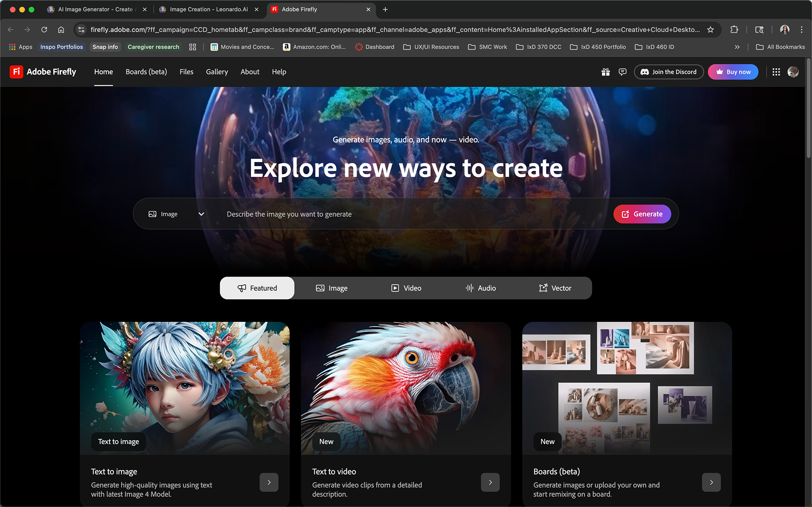Open the Text to video card arrow
Image resolution: width=812 pixels, height=507 pixels.
click(x=490, y=482)
